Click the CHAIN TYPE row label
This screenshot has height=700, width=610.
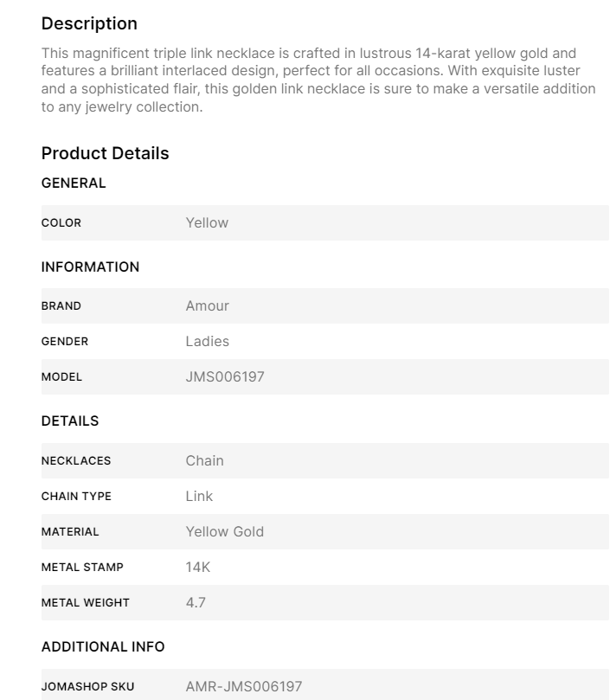tap(76, 497)
